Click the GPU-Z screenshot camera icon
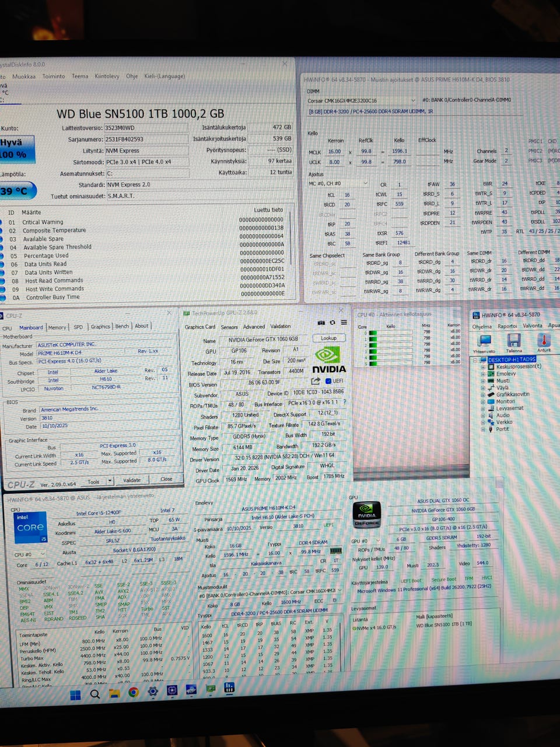Viewport: 560px width, 747px height. [321, 322]
